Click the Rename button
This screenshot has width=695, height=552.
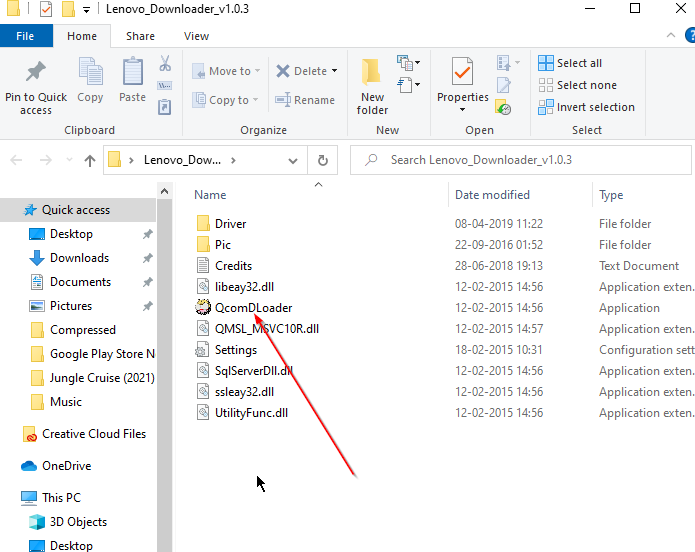305,100
